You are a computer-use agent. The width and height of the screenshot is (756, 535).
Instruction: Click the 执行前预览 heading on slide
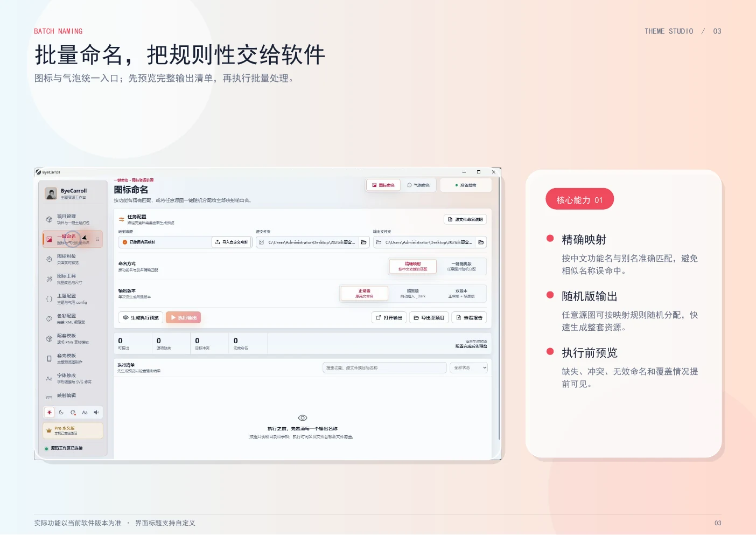590,353
